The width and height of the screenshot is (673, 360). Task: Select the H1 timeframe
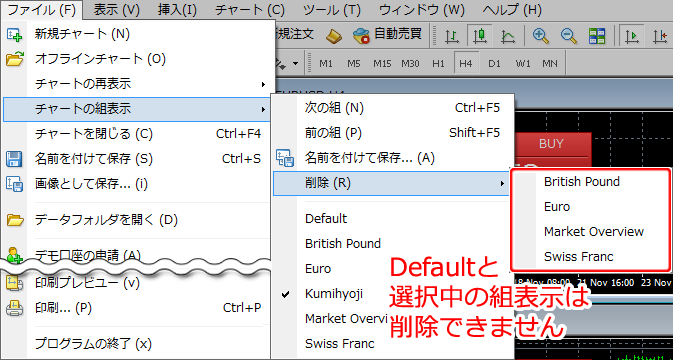[438, 64]
